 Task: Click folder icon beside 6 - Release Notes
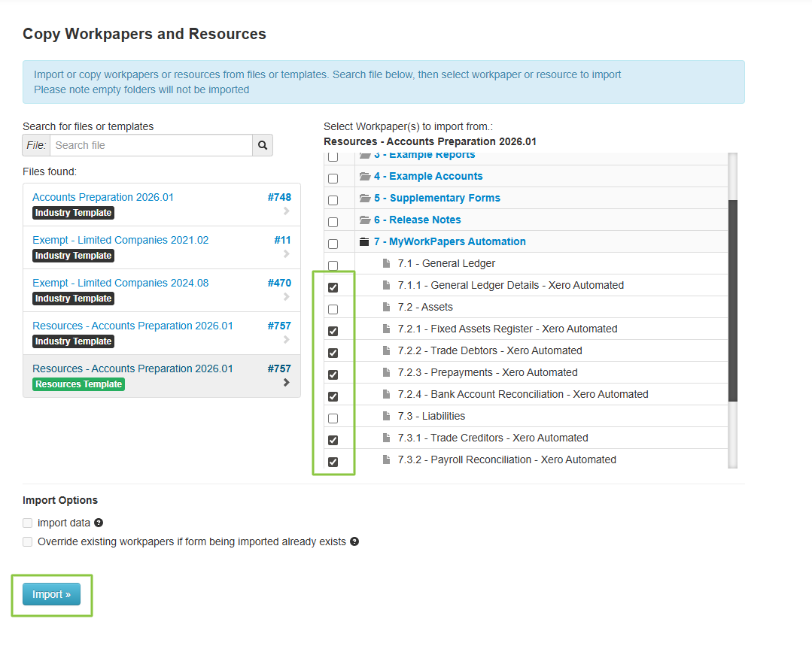coord(365,220)
